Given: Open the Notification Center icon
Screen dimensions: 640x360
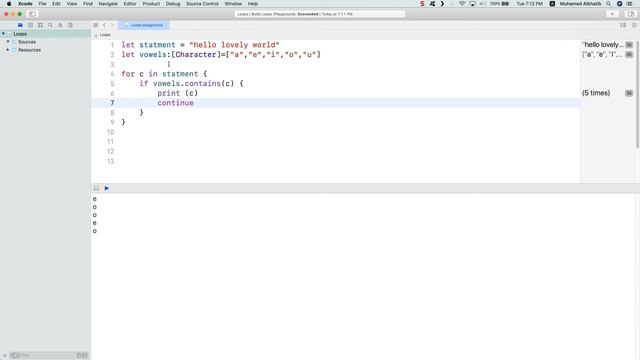Looking at the screenshot, I should point(629,4).
